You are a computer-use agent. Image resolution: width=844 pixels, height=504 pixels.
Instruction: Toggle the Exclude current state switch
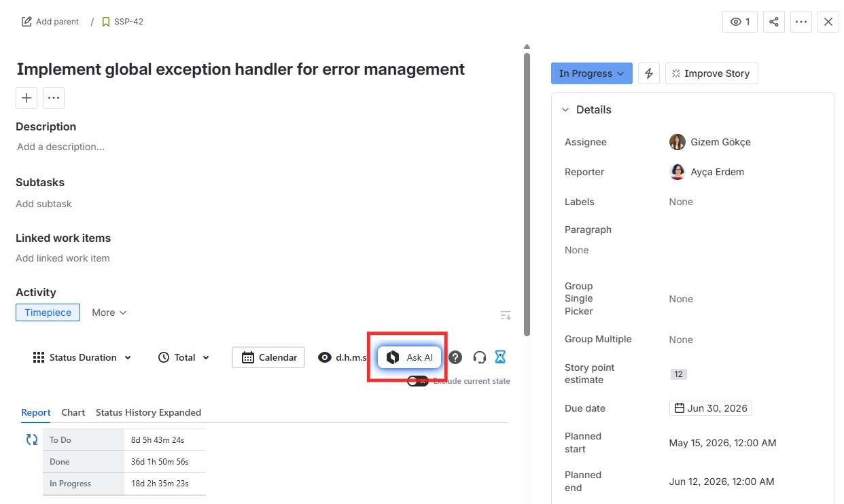coord(418,381)
